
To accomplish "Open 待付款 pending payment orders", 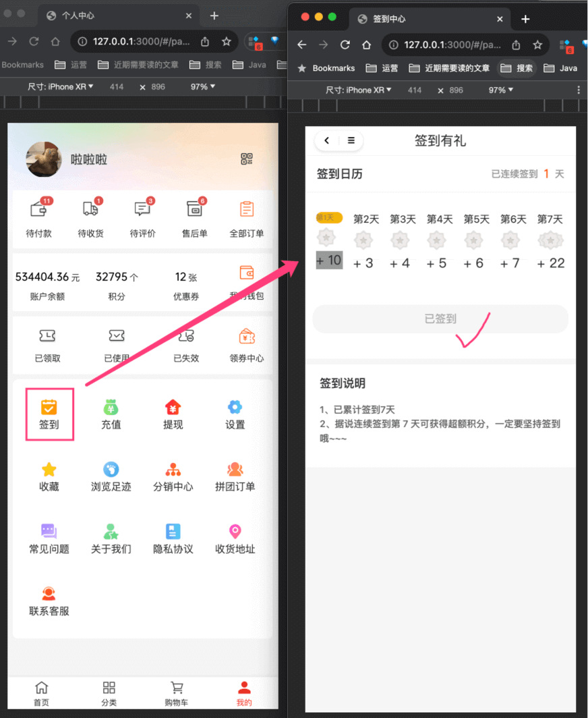I will pos(38,209).
